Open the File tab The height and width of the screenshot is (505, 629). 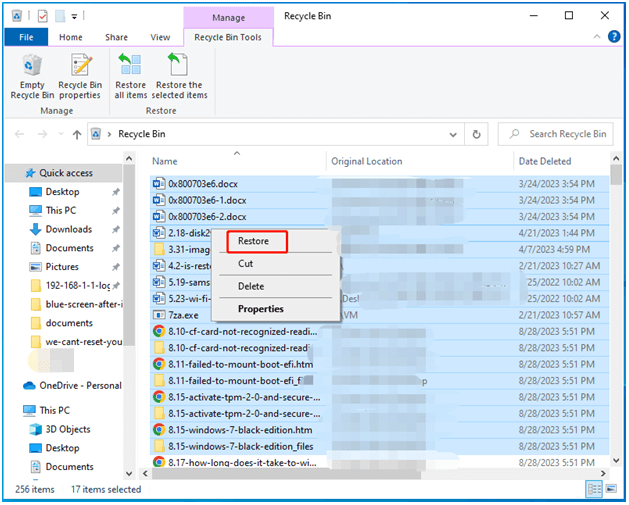coord(26,37)
